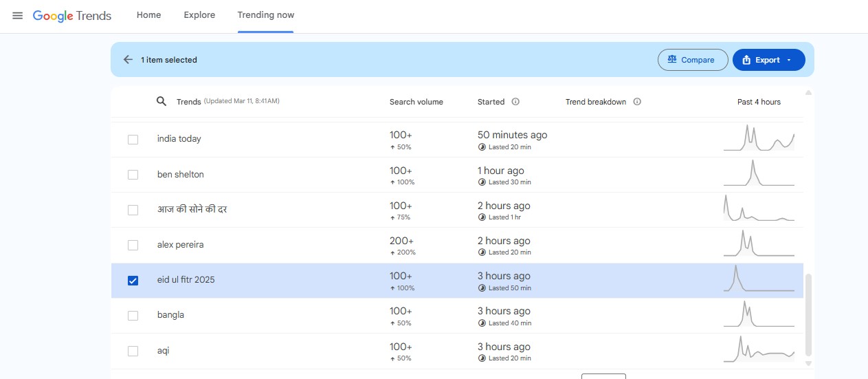The width and height of the screenshot is (868, 379).
Task: Click the info icon next to Trend breakdown
Action: click(637, 102)
